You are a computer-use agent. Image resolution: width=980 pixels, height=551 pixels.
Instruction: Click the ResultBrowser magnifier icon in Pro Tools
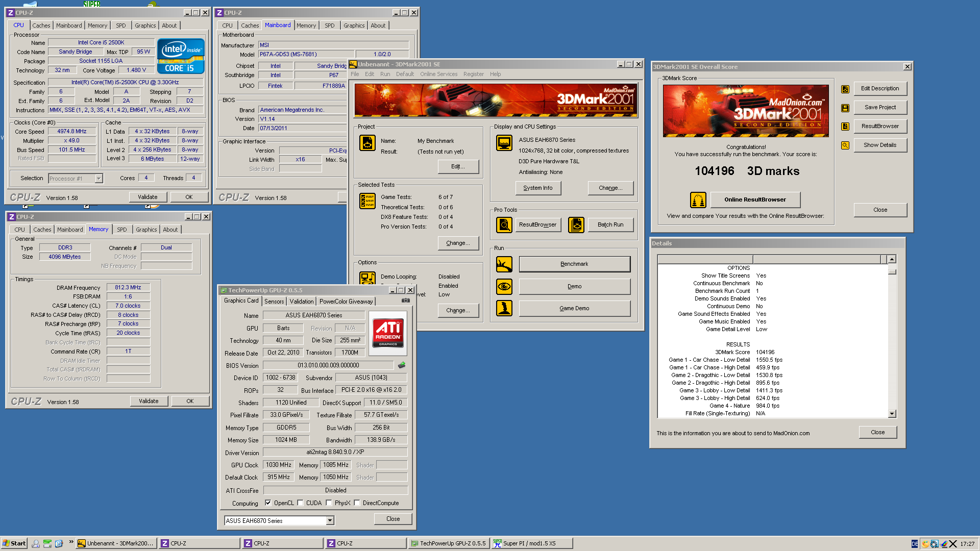[x=504, y=224]
